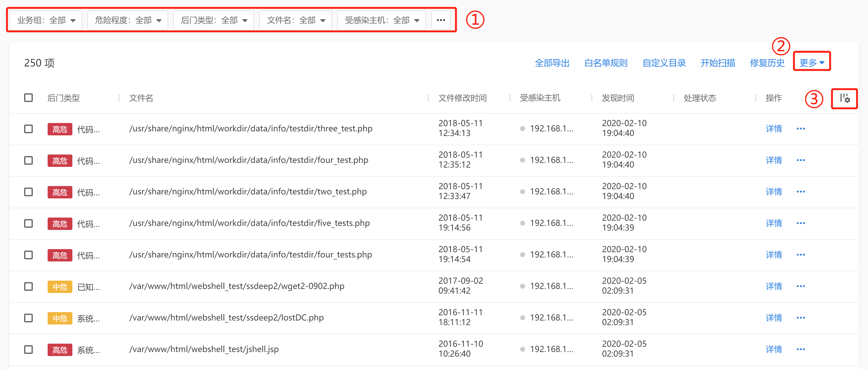
Task: Expand the 更多 dropdown menu
Action: (x=811, y=63)
